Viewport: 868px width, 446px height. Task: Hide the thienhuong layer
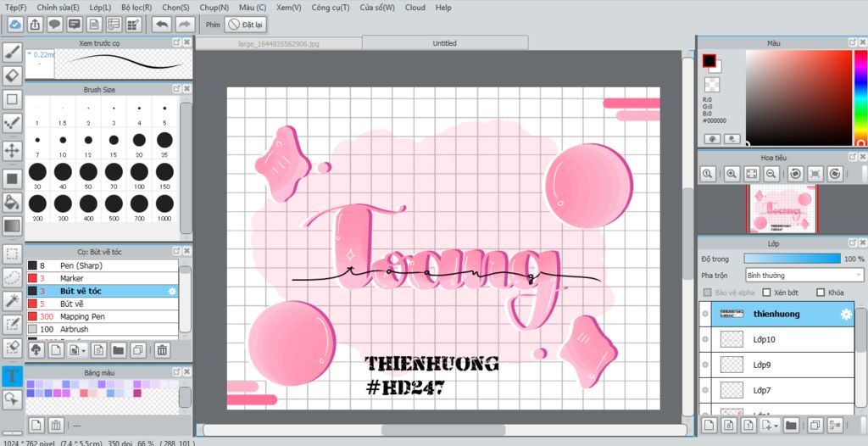pyautogui.click(x=705, y=314)
